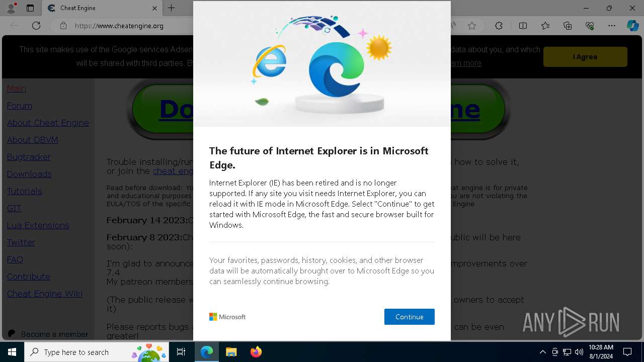
Task: Open File Explorer on taskbar
Action: [231, 352]
